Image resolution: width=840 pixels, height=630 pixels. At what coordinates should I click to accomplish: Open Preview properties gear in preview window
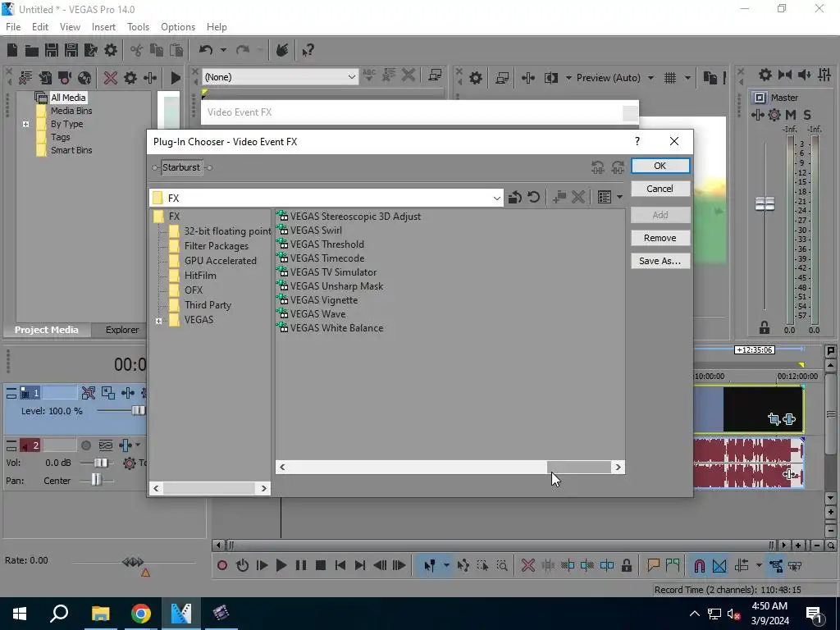pyautogui.click(x=475, y=78)
